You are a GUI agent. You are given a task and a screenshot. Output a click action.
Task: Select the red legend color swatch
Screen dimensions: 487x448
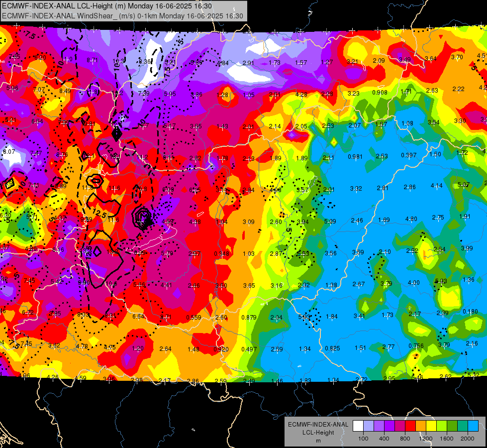[410, 426]
